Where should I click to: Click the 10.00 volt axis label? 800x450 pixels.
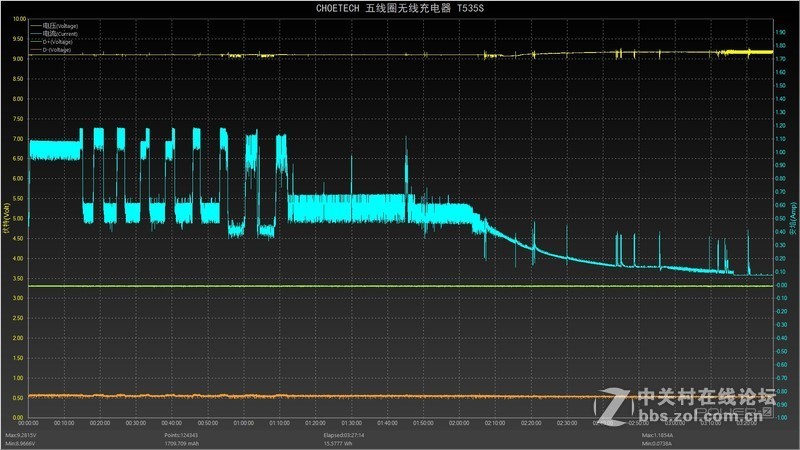19,19
